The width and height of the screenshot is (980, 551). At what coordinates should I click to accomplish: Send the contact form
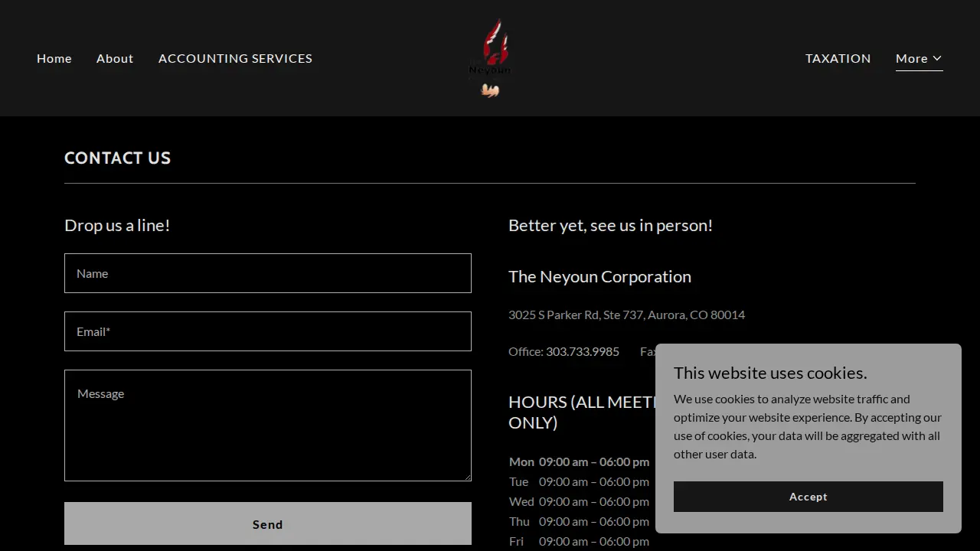point(268,524)
